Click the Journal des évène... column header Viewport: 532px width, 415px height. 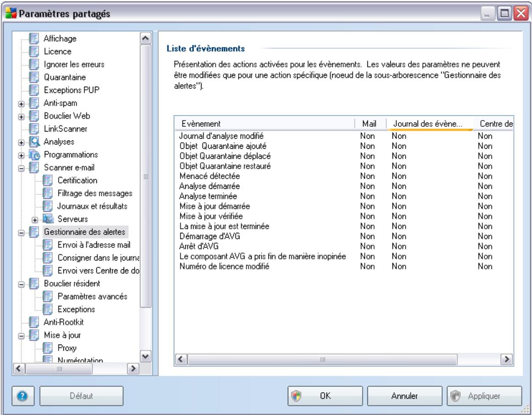point(429,124)
